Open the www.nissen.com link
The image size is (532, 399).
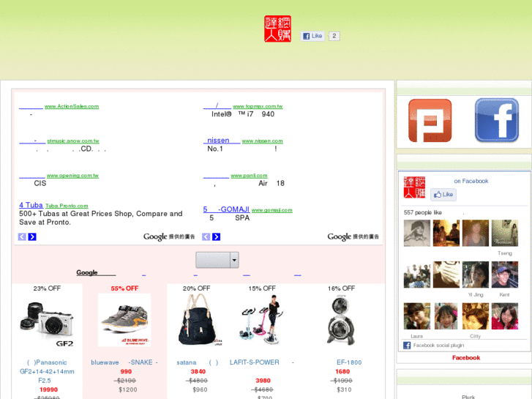click(262, 141)
